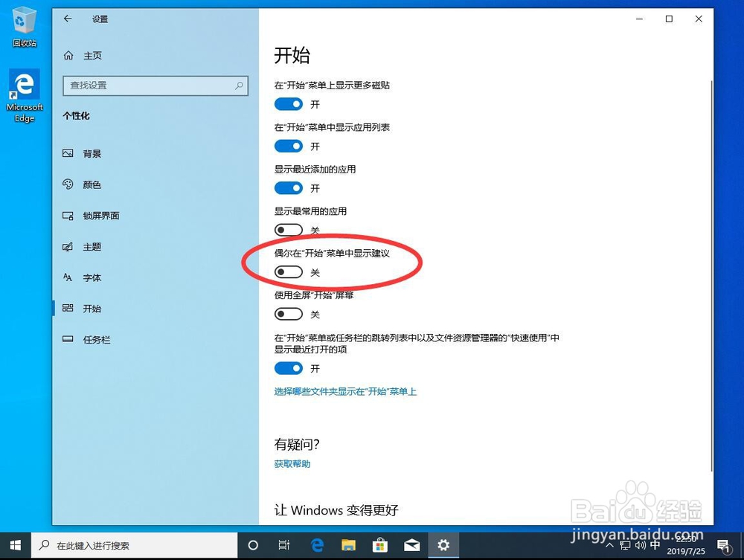744x560 pixels.
Task: Click the 颜色 palette icon
Action: (x=68, y=184)
